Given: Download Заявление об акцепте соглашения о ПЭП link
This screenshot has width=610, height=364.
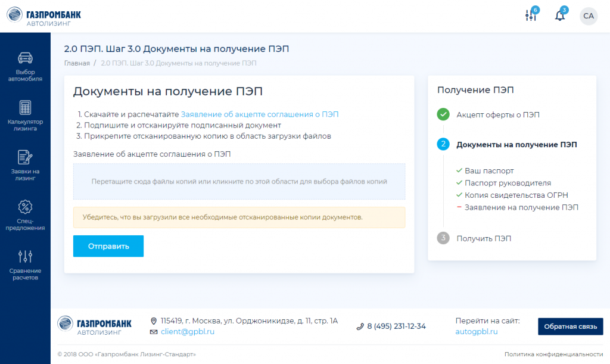Looking at the screenshot, I should (260, 114).
